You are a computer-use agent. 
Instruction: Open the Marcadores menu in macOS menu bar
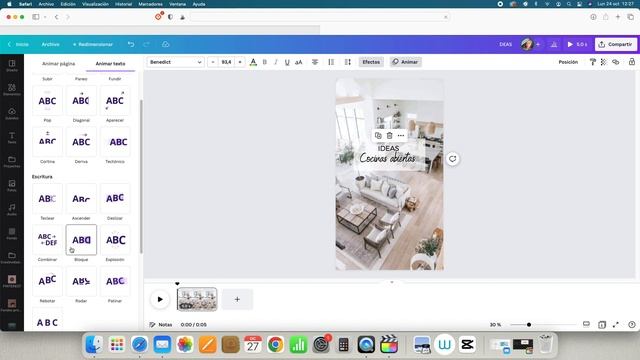[150, 4]
